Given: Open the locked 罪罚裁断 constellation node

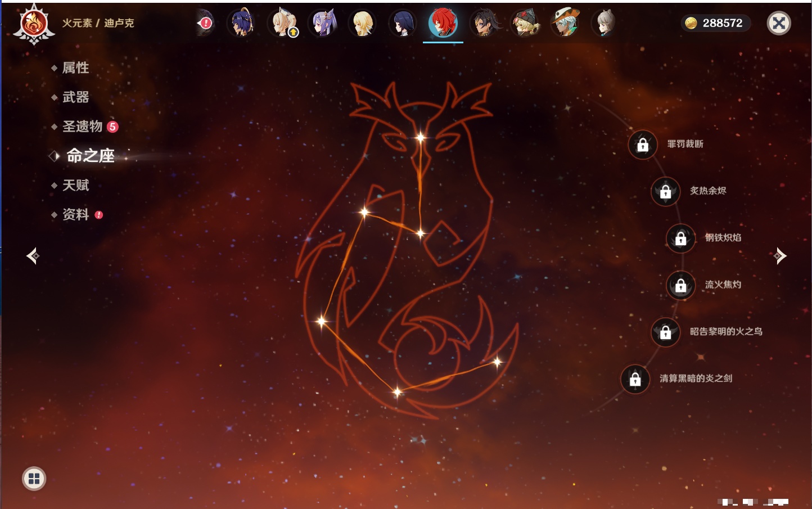Looking at the screenshot, I should 643,145.
